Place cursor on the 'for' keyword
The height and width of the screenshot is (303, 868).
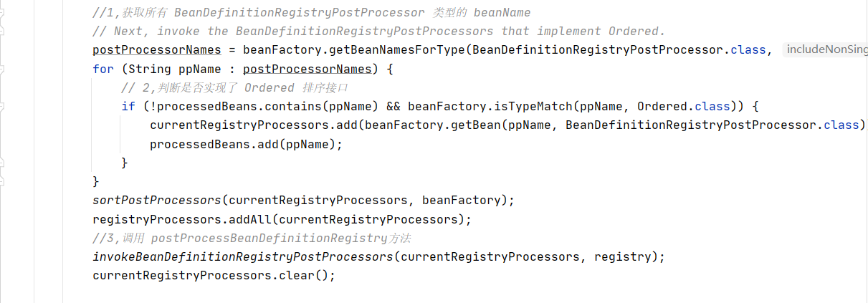click(x=102, y=69)
